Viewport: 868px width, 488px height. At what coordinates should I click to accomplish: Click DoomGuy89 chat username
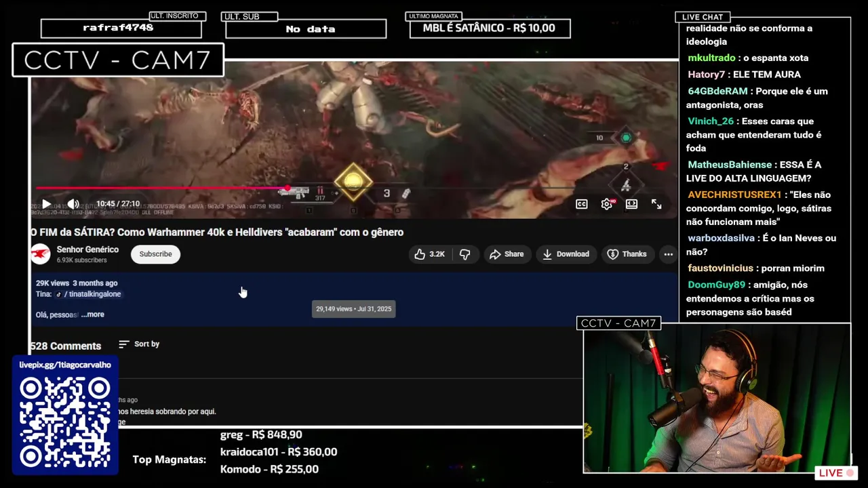pyautogui.click(x=716, y=285)
